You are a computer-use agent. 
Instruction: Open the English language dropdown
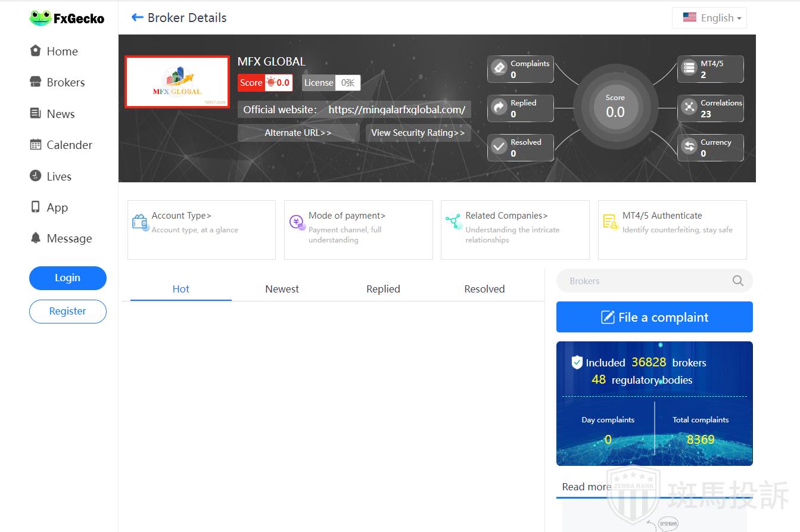[709, 18]
